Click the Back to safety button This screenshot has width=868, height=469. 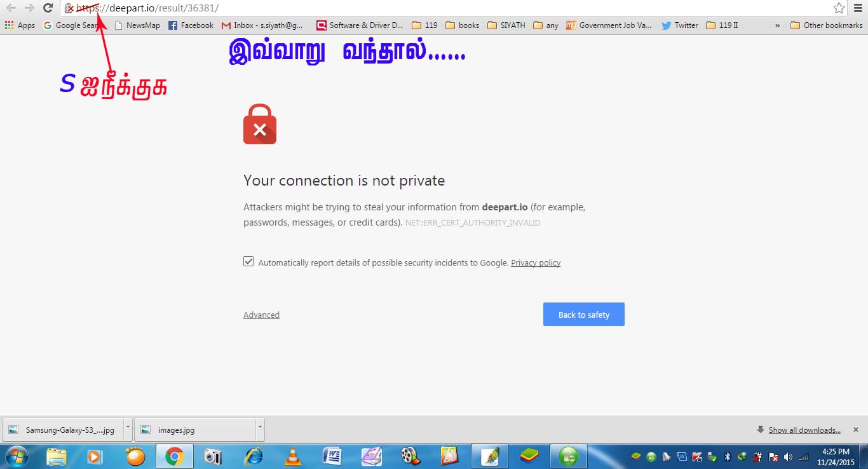[x=584, y=315]
